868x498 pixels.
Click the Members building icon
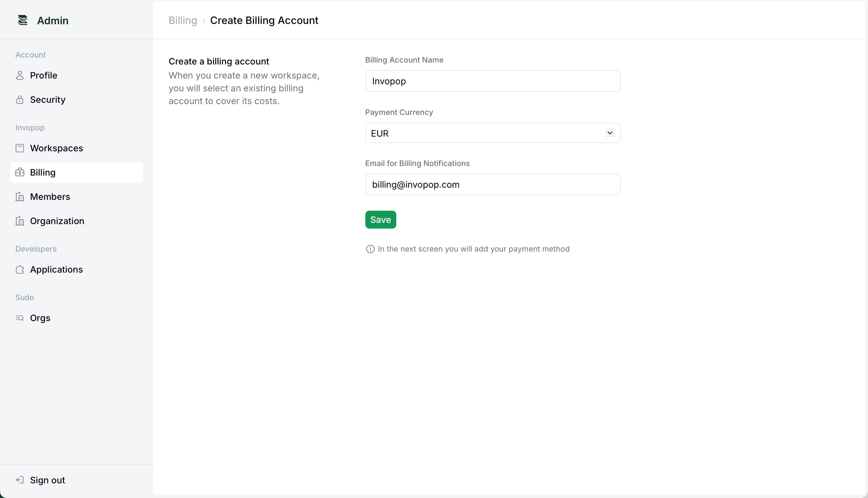click(20, 197)
